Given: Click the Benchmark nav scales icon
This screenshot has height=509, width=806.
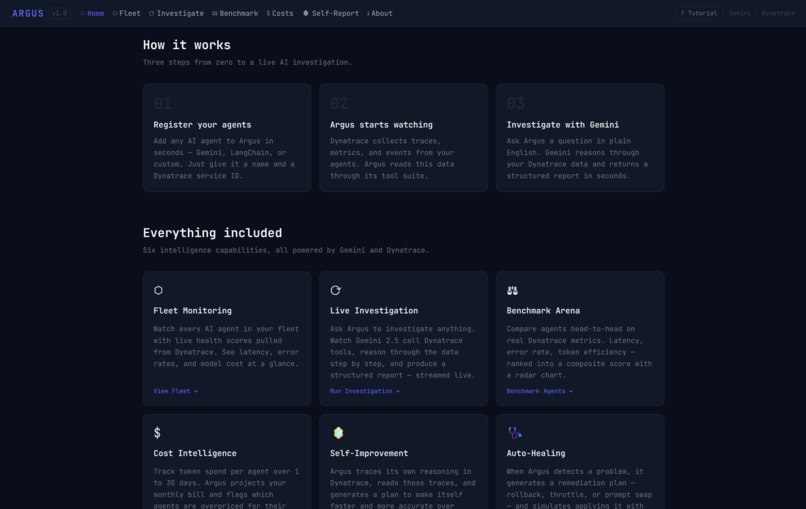Looking at the screenshot, I should point(214,13).
